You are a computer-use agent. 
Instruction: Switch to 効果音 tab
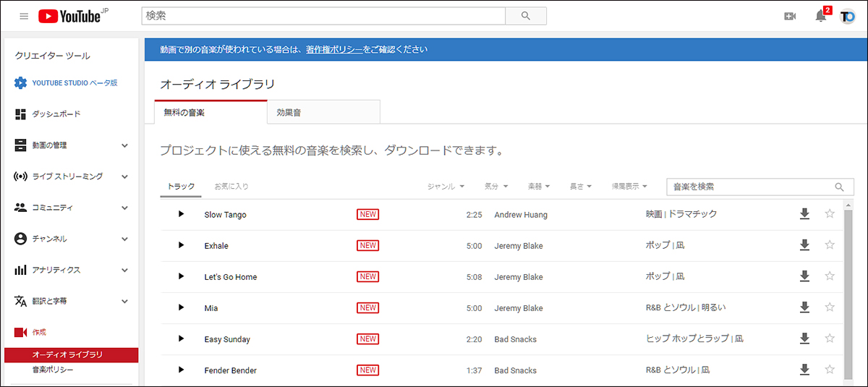tap(324, 112)
